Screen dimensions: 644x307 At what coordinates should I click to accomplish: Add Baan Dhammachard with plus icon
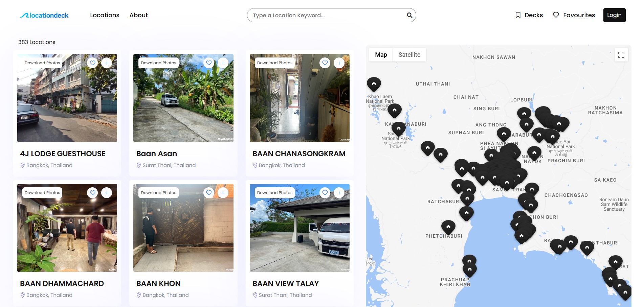107,193
